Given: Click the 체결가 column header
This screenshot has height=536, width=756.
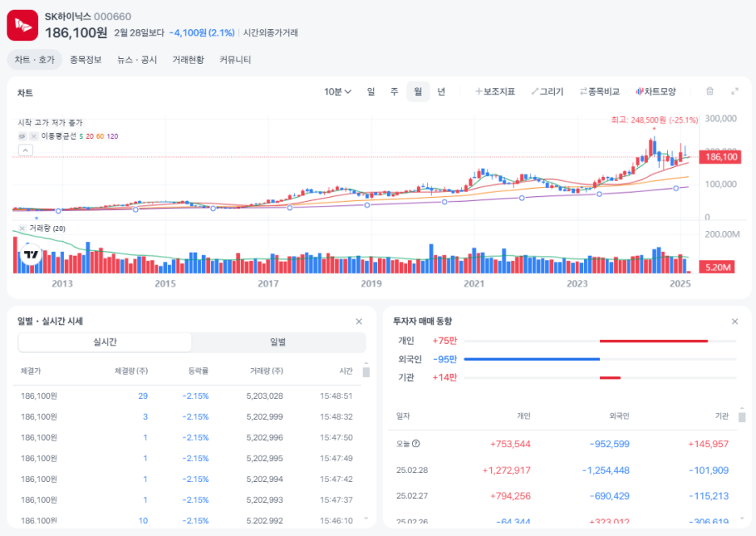Looking at the screenshot, I should click(31, 371).
